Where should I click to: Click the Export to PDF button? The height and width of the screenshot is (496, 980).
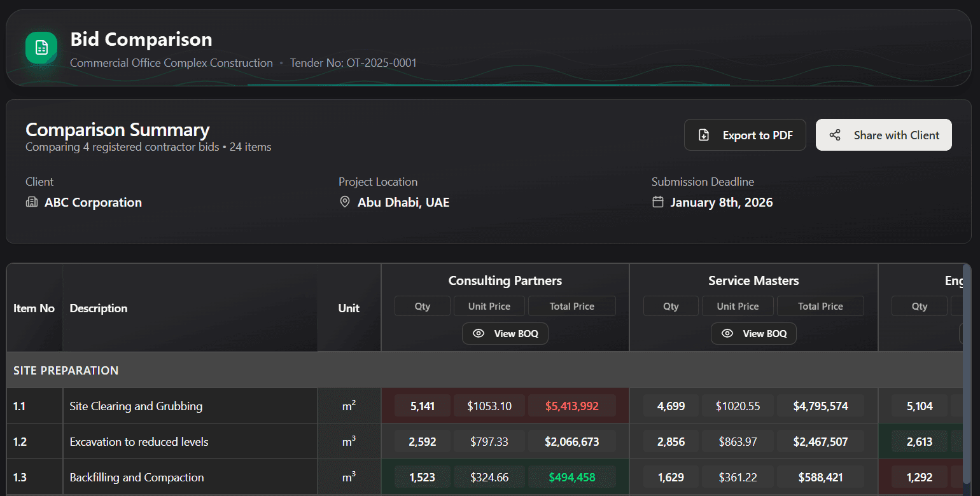pos(745,134)
